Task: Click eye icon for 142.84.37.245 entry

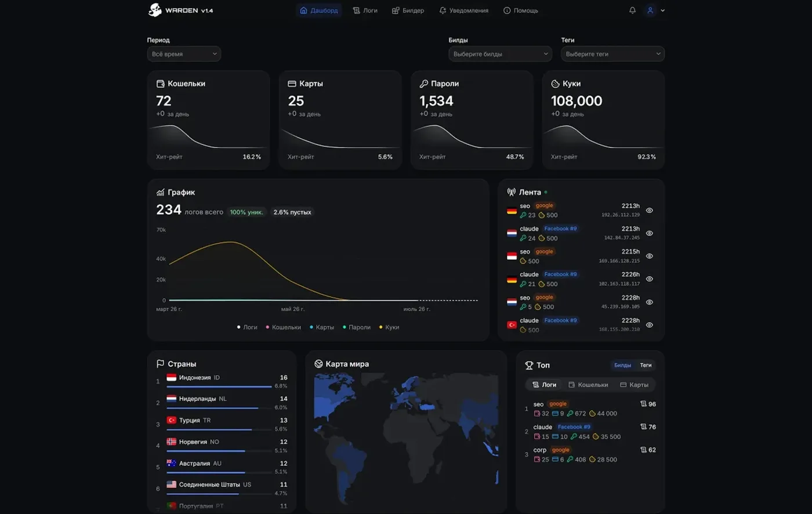Action: (x=650, y=233)
